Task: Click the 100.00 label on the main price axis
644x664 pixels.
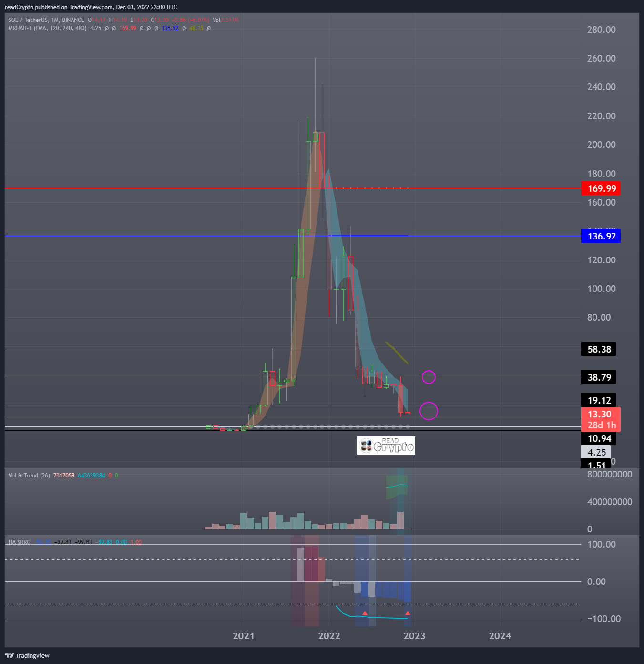Action: pyautogui.click(x=601, y=289)
